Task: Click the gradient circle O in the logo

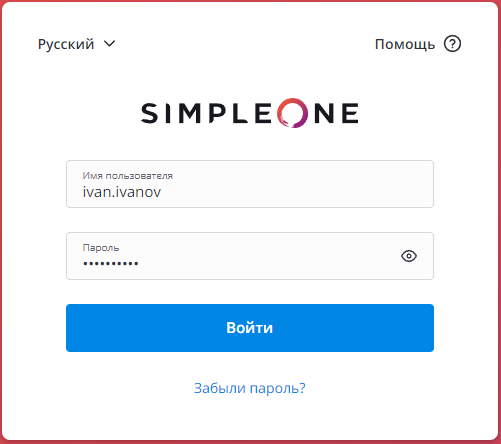Action: coord(292,113)
